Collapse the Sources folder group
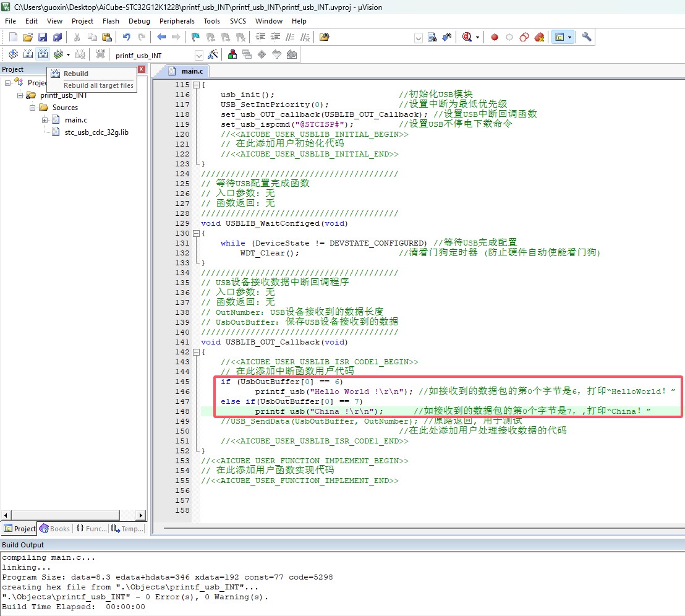 (x=32, y=108)
